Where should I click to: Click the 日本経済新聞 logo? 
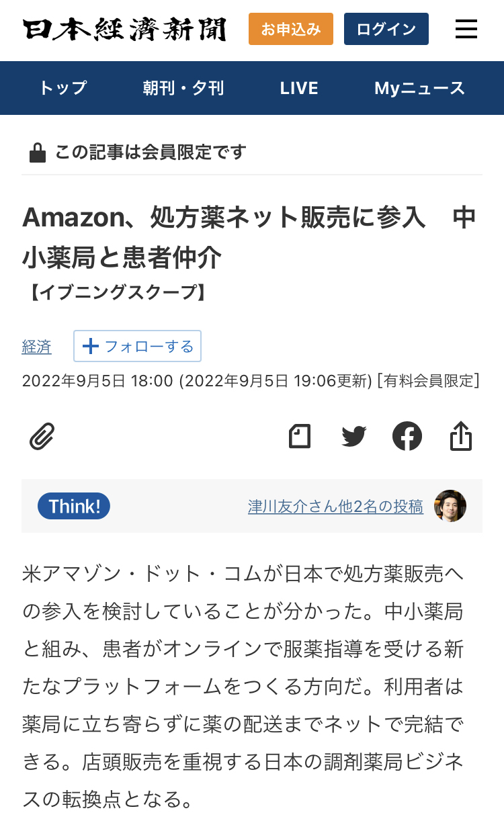[124, 28]
